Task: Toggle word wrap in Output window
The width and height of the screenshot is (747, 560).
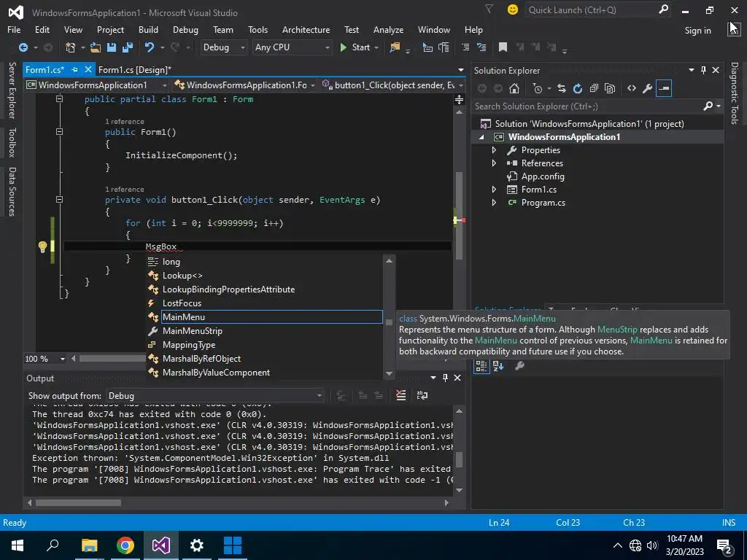Action: [422, 395]
